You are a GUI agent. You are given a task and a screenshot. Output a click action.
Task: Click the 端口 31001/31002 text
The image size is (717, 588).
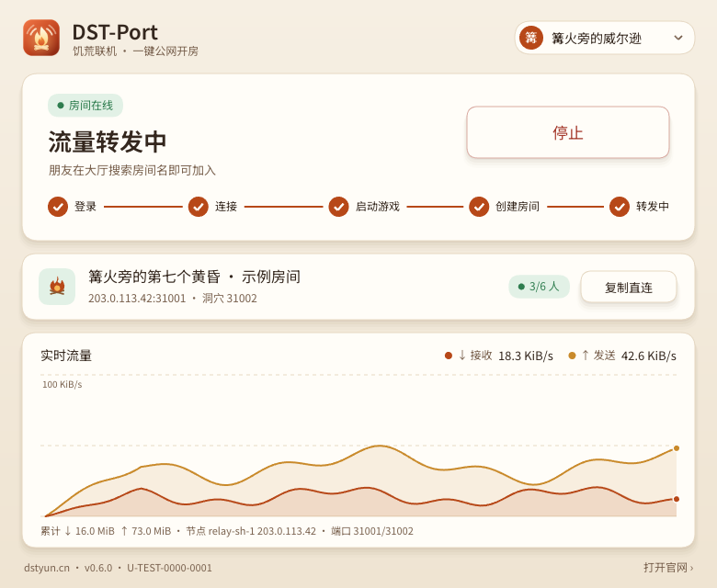point(372,531)
